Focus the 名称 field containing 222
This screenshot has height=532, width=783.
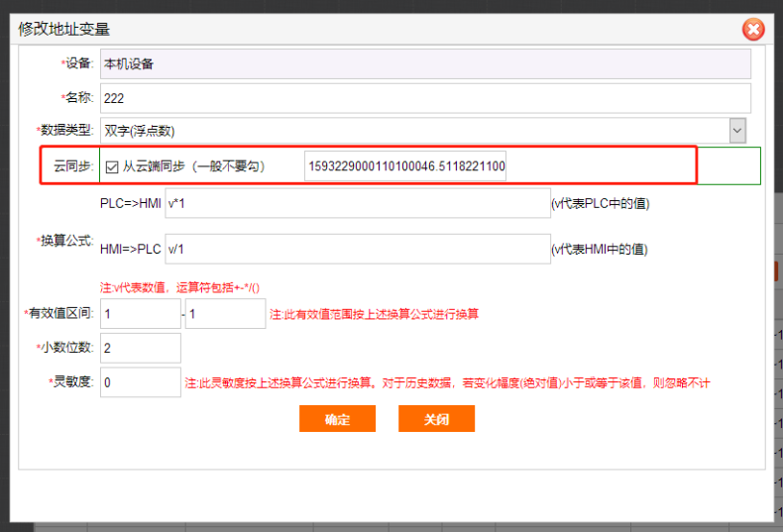tap(425, 98)
